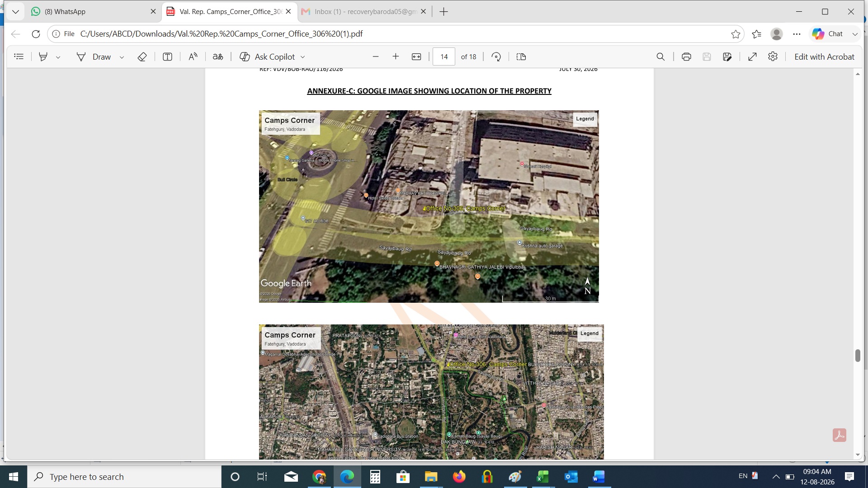Open Copilot Chat sidebar
This screenshot has height=488, width=868.
click(x=828, y=34)
